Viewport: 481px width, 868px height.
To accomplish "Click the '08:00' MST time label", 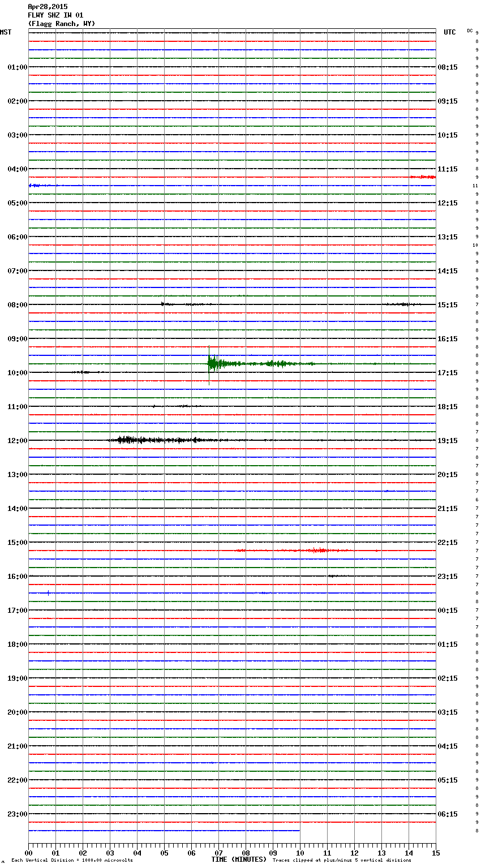I will coord(18,305).
